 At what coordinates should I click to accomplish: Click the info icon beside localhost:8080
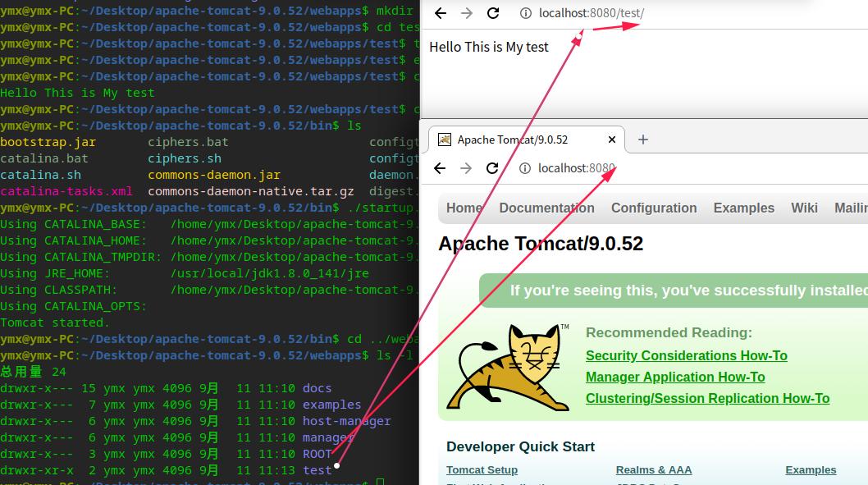click(523, 168)
